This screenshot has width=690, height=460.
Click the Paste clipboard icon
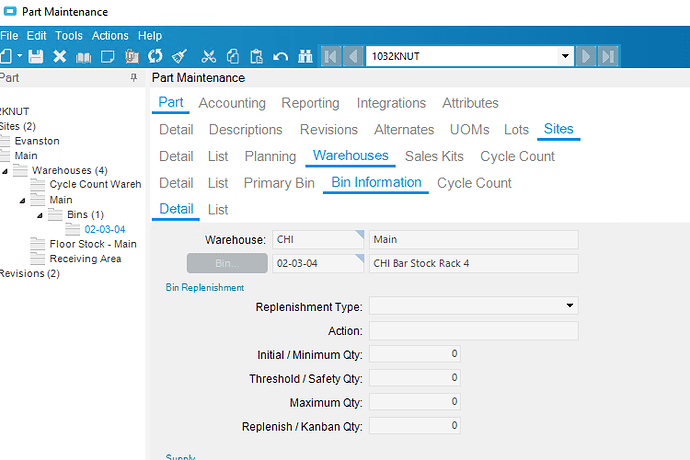tap(257, 56)
